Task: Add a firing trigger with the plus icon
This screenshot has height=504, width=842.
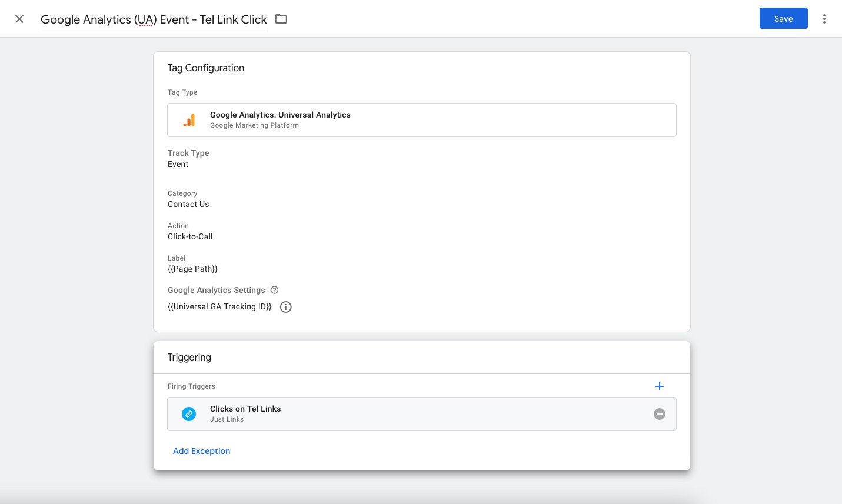Action: point(660,386)
